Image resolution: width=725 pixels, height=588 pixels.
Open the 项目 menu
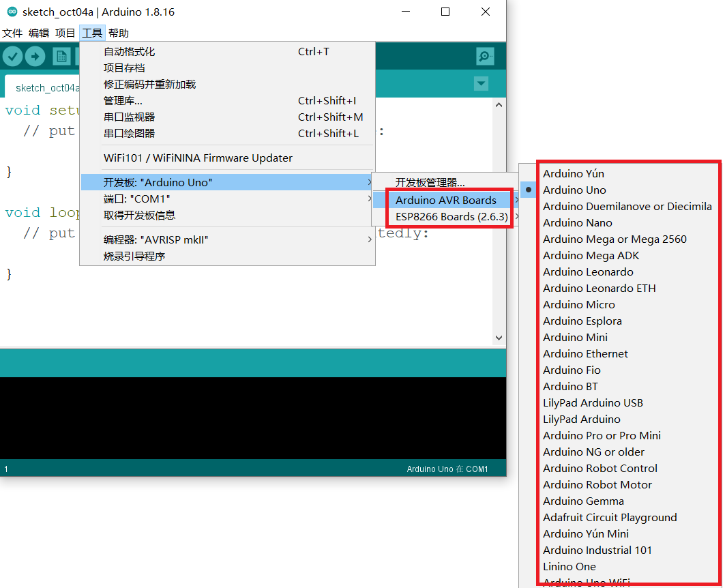tap(65, 33)
